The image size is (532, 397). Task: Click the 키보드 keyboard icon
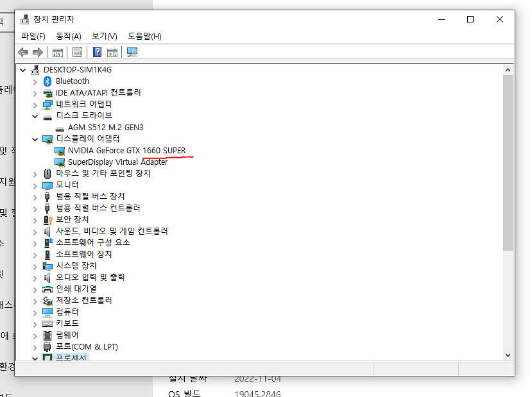pos(47,323)
